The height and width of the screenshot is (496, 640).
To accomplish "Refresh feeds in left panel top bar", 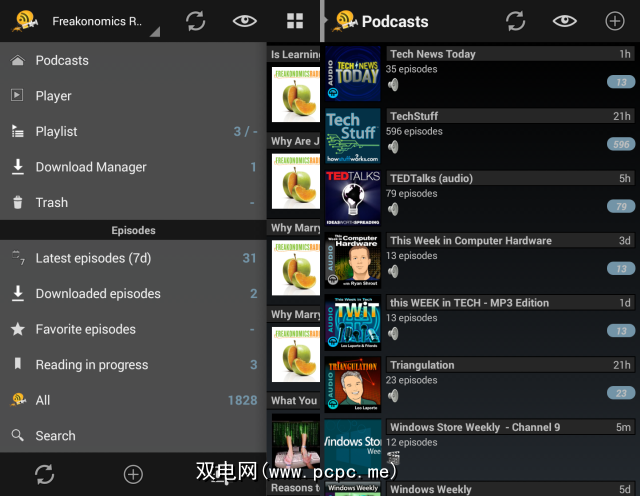I will (x=196, y=21).
